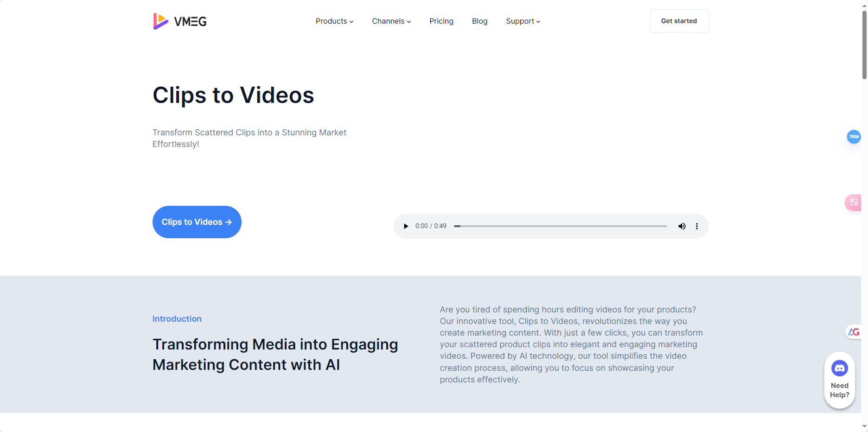Click the vertical scrollbar thumb
Viewport: 868px width, 432px height.
(x=863, y=42)
